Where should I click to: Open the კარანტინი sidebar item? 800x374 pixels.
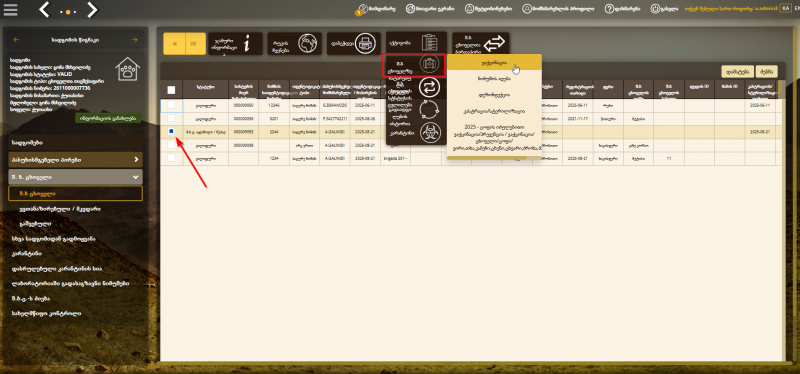point(26,254)
